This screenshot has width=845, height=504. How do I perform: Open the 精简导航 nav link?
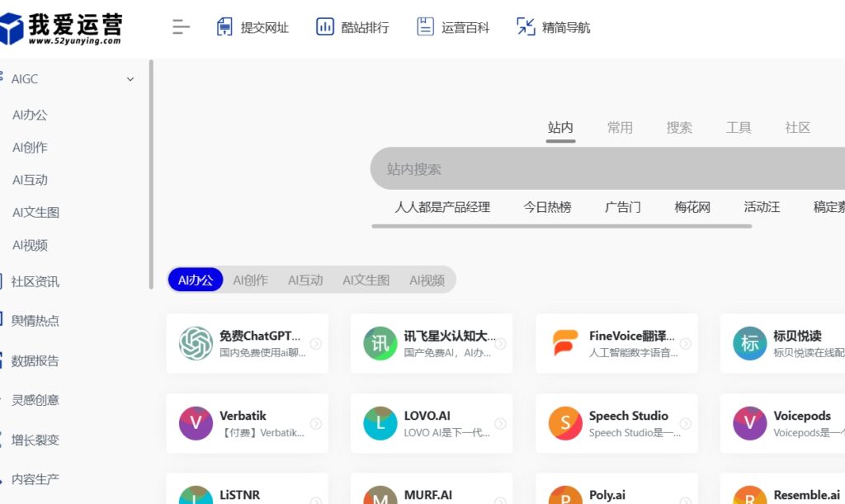pos(566,27)
